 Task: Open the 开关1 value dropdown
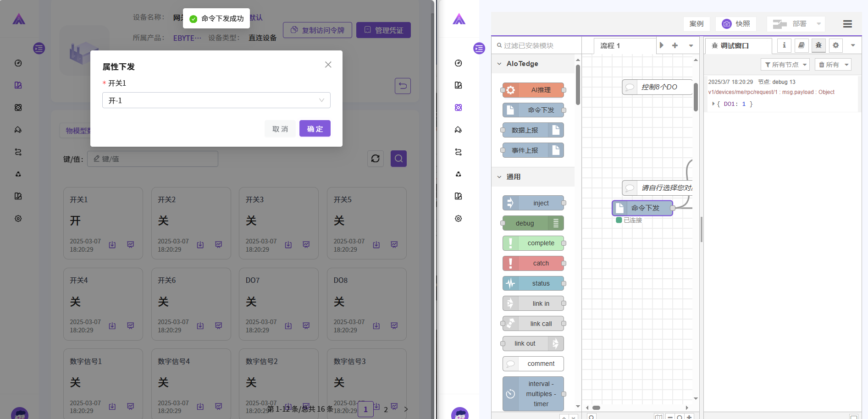[x=216, y=100]
